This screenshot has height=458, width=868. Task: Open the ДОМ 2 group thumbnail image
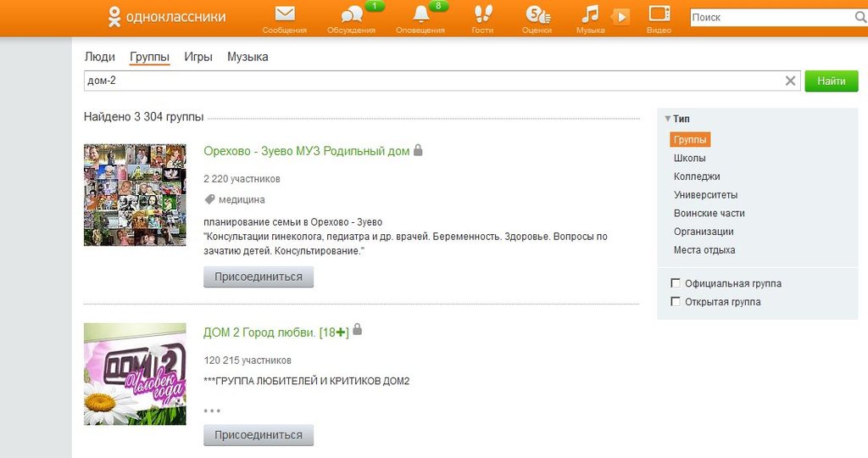pos(135,374)
